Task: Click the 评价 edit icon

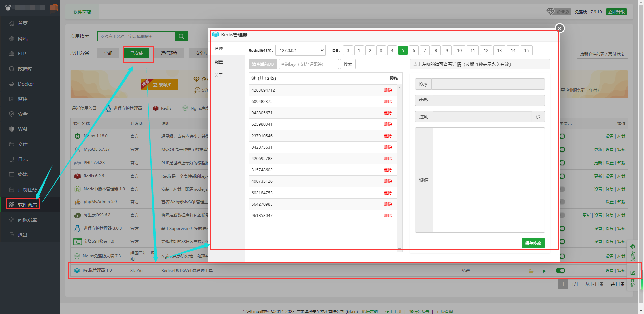Action: (x=633, y=273)
